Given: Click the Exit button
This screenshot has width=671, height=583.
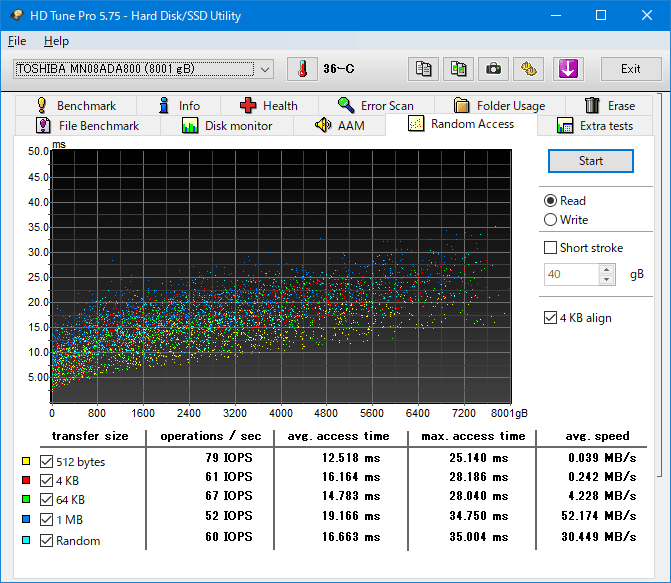Looking at the screenshot, I should pos(630,69).
